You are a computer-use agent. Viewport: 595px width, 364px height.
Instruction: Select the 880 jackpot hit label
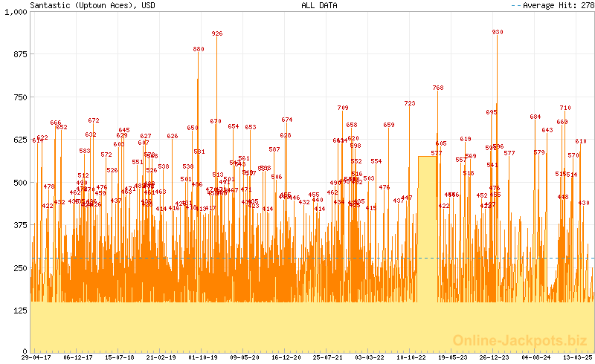pyautogui.click(x=199, y=50)
